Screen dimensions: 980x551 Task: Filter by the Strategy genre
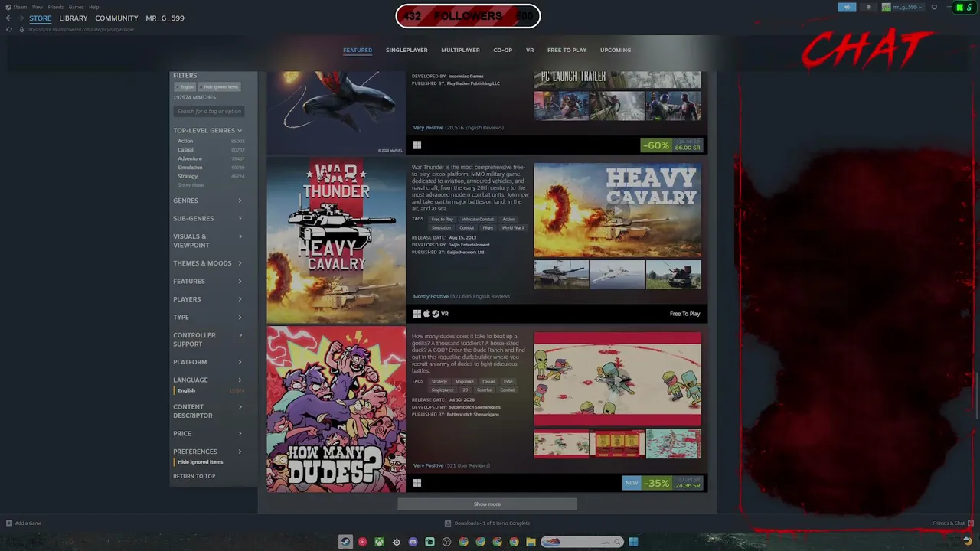pos(188,176)
